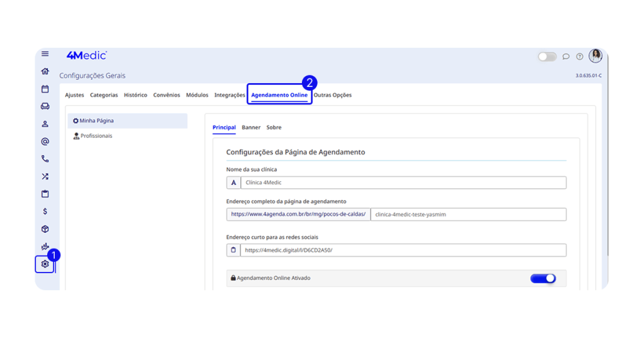
Task: Click the help question mark icon
Action: coord(580,57)
